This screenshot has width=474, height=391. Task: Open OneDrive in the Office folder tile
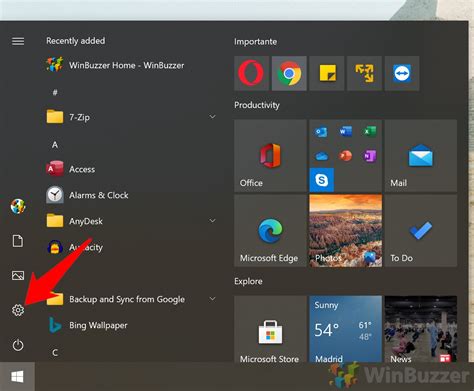click(x=321, y=156)
